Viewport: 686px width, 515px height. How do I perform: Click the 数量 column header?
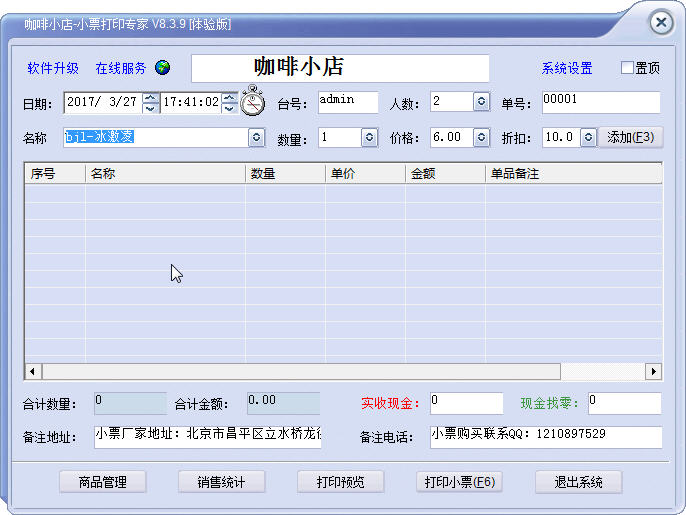point(285,174)
